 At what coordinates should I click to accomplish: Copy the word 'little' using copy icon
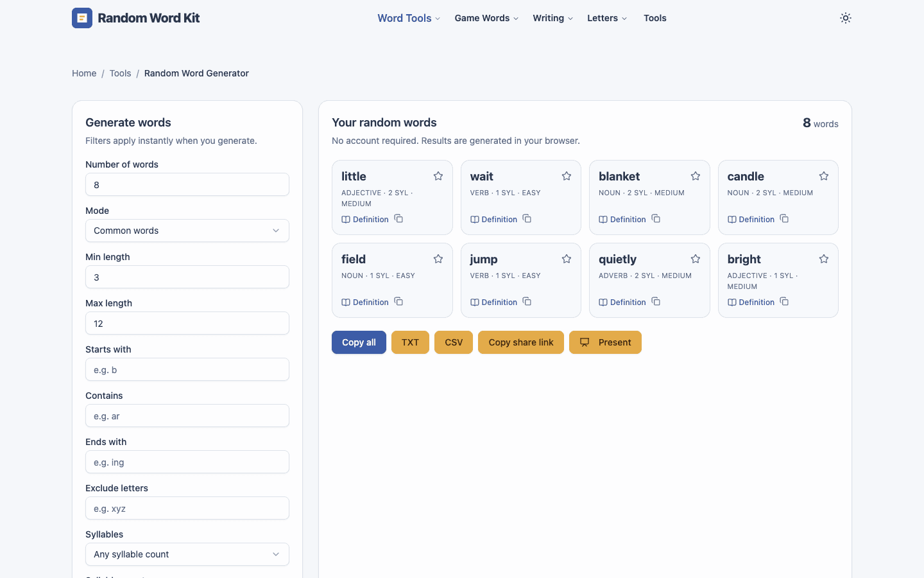pyautogui.click(x=398, y=218)
